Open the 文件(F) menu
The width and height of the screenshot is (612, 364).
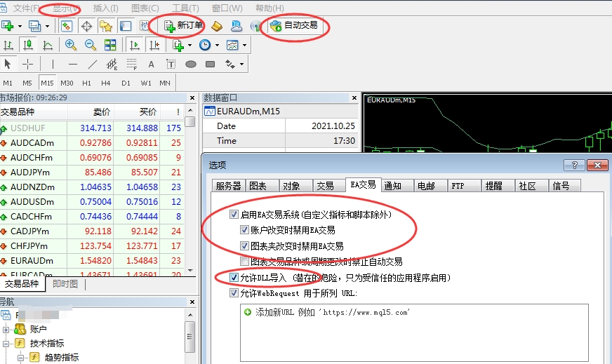click(26, 8)
